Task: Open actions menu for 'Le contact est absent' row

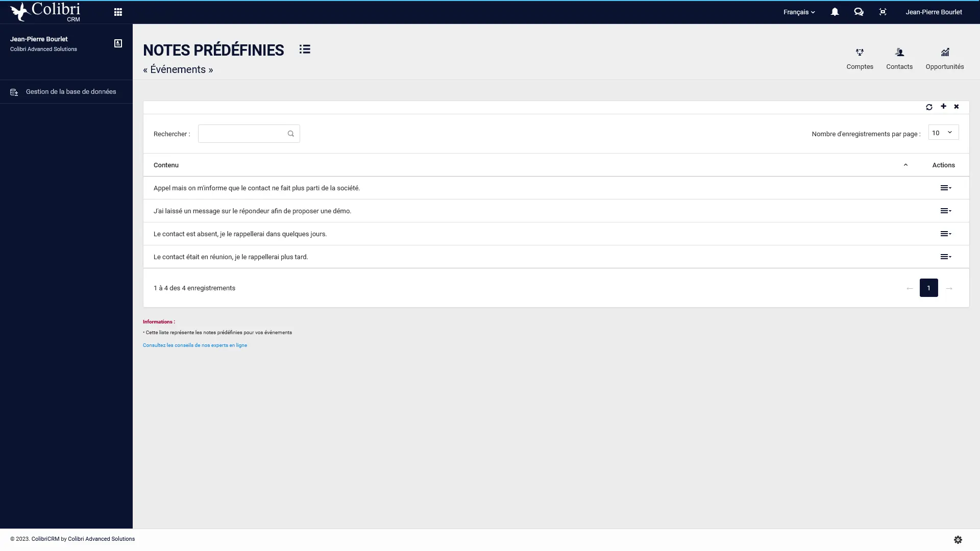Action: tap(946, 234)
